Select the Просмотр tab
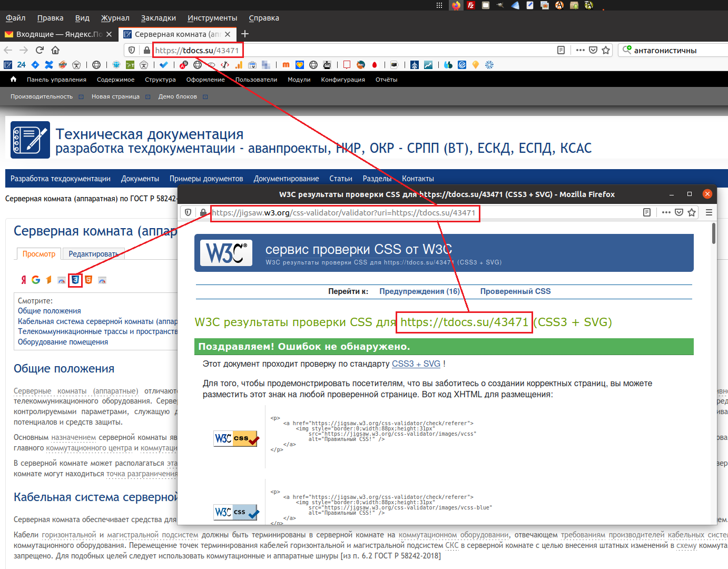This screenshot has height=569, width=728. (39, 254)
